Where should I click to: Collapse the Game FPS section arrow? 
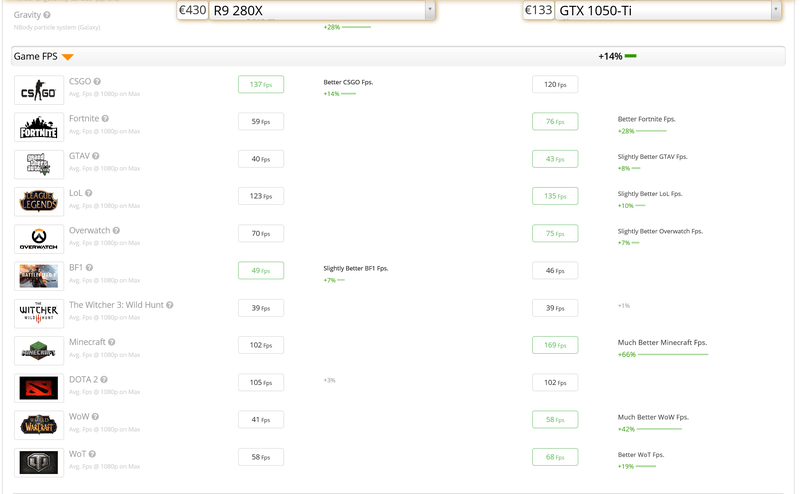tap(68, 57)
